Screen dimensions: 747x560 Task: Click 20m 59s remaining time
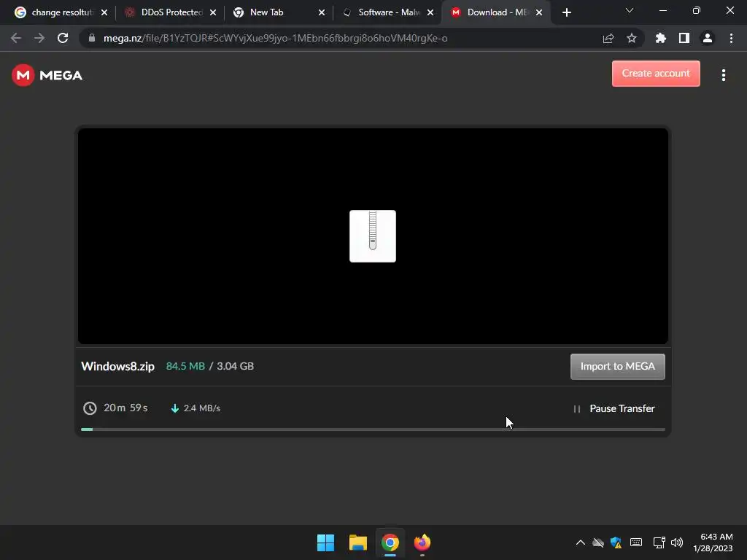click(x=125, y=408)
